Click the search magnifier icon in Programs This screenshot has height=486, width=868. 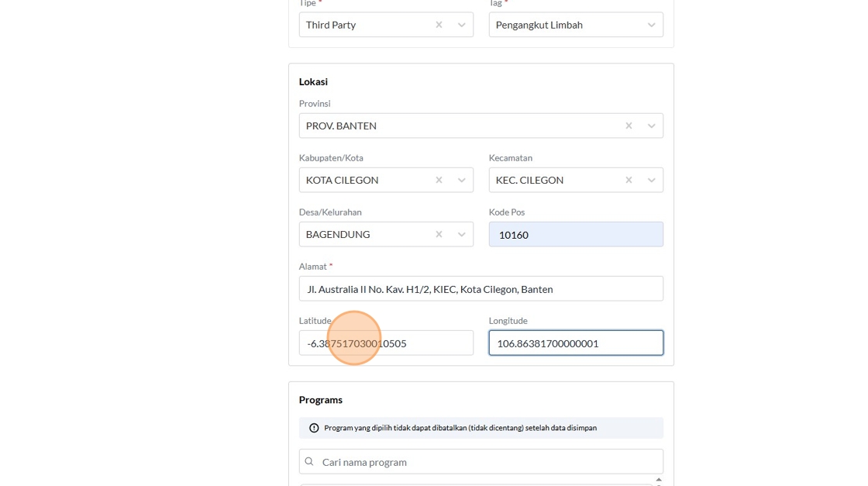(309, 462)
